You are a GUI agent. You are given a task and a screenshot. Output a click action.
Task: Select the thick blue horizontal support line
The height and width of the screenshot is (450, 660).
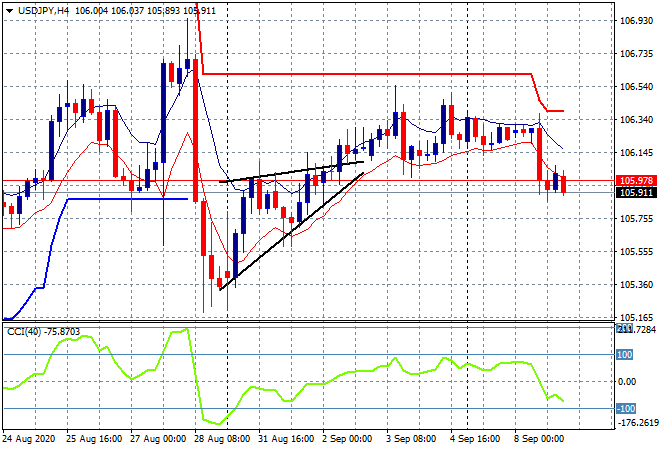tap(128, 199)
